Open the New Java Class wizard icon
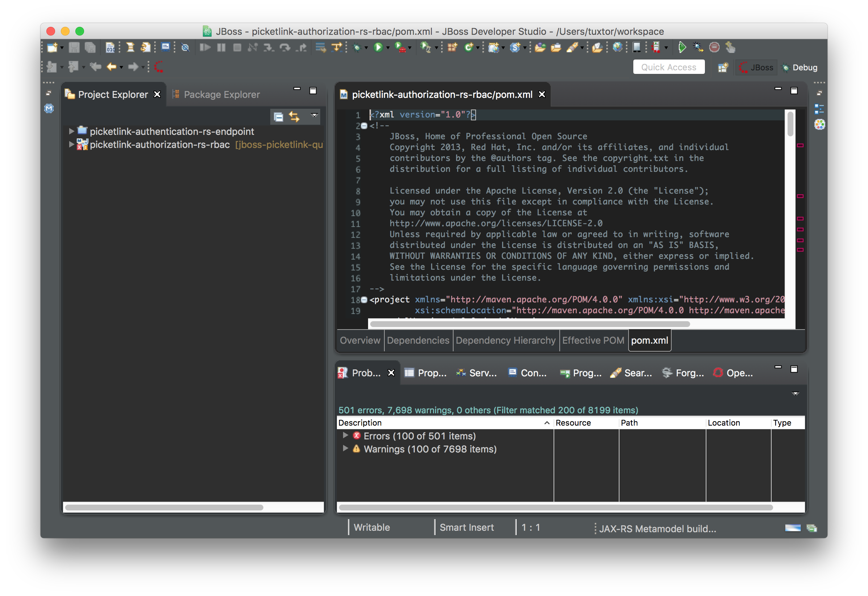This screenshot has height=596, width=868. [x=468, y=47]
